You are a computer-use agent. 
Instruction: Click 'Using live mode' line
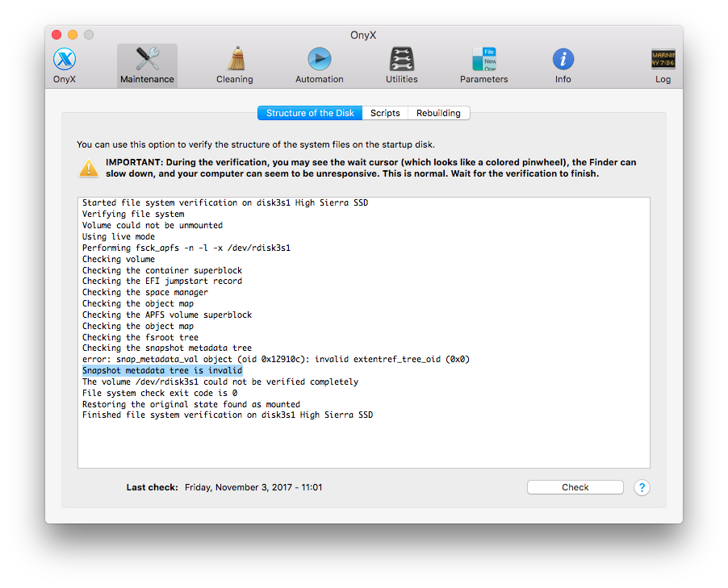point(119,236)
